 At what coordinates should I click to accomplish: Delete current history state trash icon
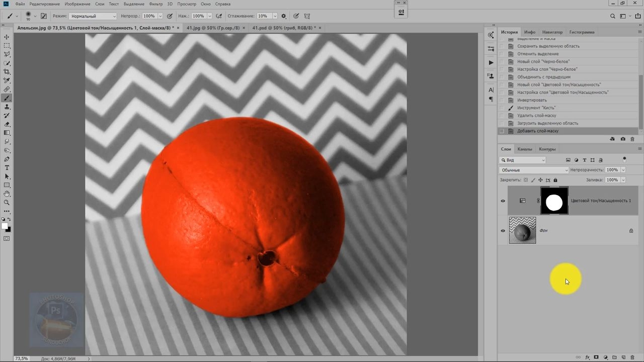(632, 139)
